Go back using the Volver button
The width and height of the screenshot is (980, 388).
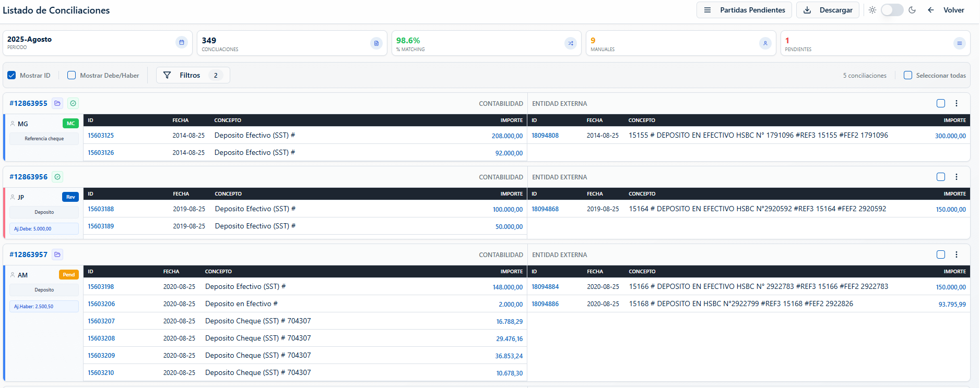pos(946,10)
